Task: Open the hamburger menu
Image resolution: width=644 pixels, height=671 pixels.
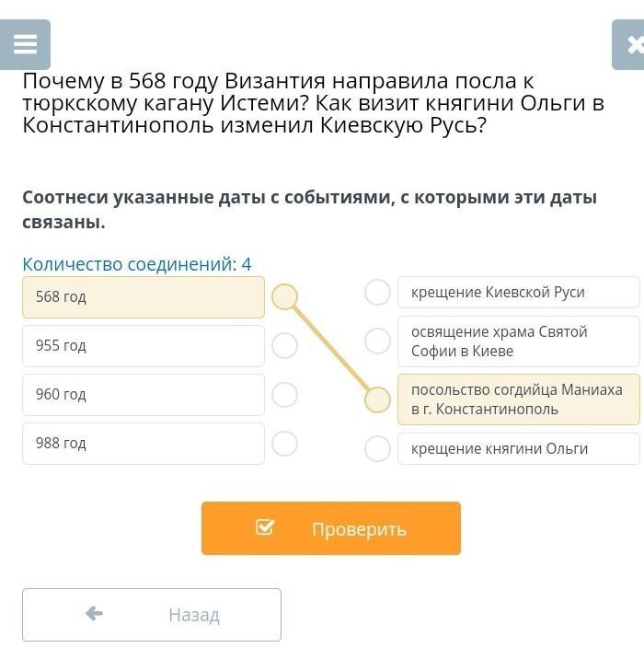Action: click(x=25, y=44)
